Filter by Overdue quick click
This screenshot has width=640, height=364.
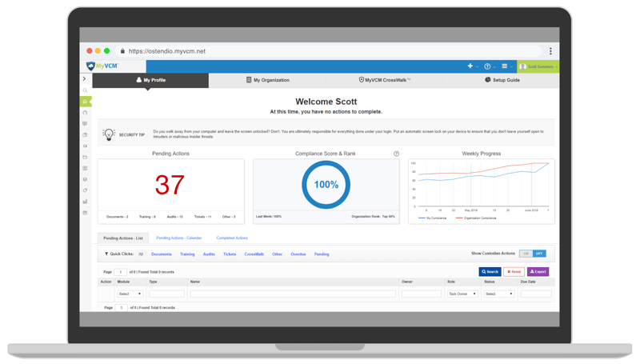(298, 254)
